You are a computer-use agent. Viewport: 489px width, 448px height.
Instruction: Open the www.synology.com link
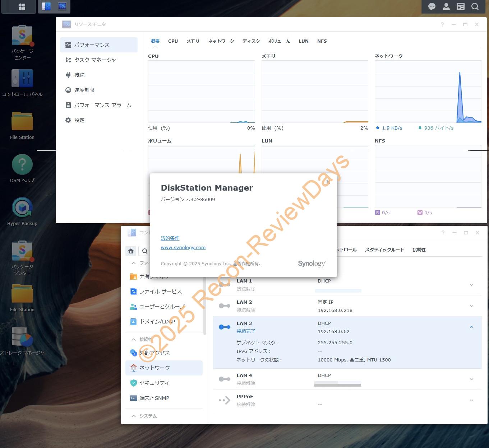click(183, 248)
